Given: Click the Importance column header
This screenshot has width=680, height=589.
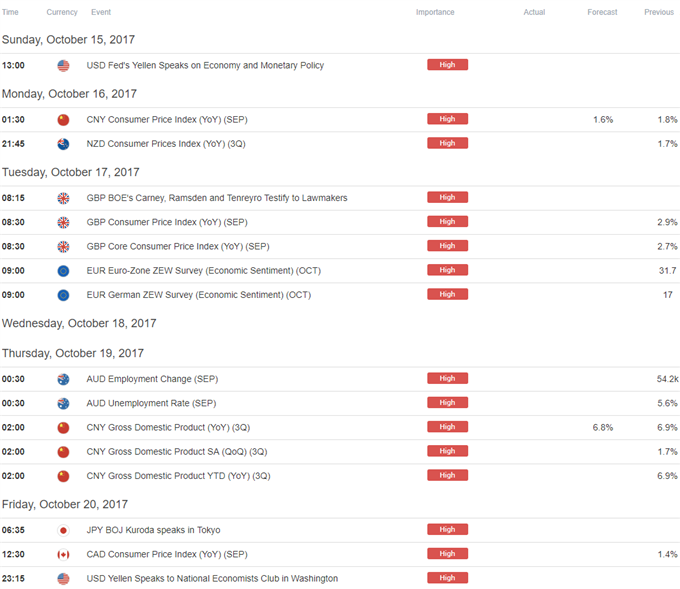Looking at the screenshot, I should [x=435, y=12].
